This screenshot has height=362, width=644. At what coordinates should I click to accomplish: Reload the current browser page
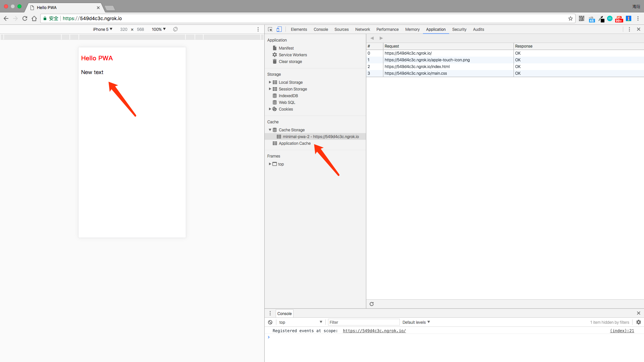point(25,18)
